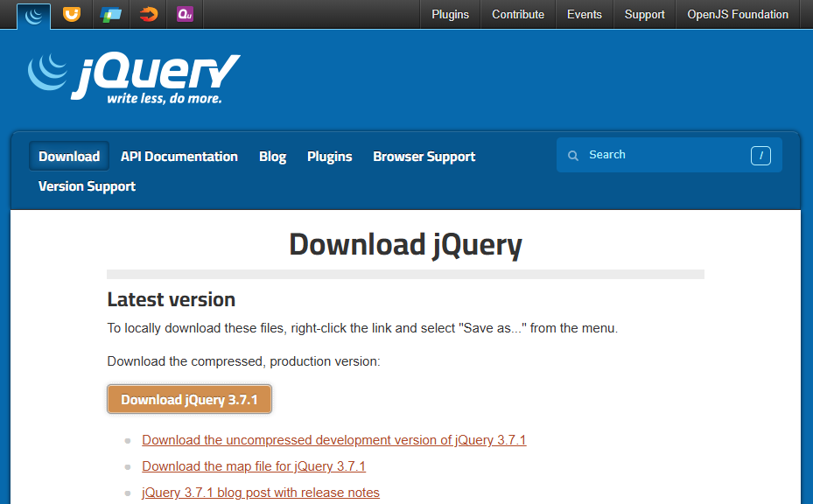Open the uncompressed development version link
This screenshot has width=813, height=504.
tap(333, 440)
